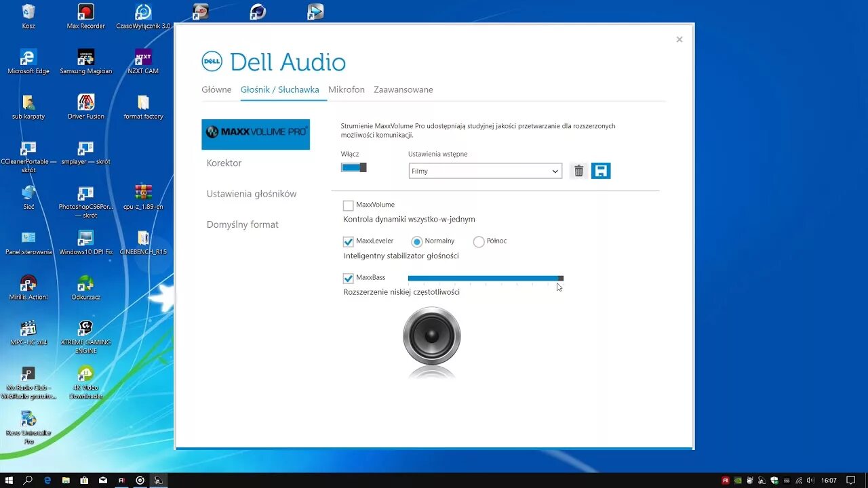868x488 pixels.
Task: Open the smplayer shortcut on desktop
Action: pos(86,152)
